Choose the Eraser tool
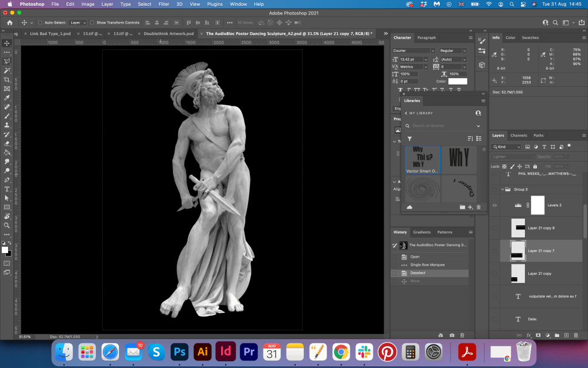Image resolution: width=588 pixels, height=368 pixels. pyautogui.click(x=7, y=143)
